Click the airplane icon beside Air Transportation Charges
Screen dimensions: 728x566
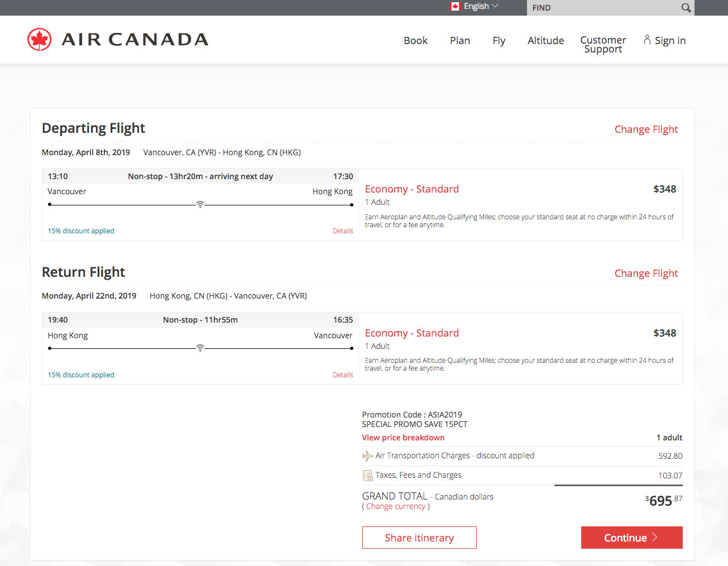click(x=367, y=455)
